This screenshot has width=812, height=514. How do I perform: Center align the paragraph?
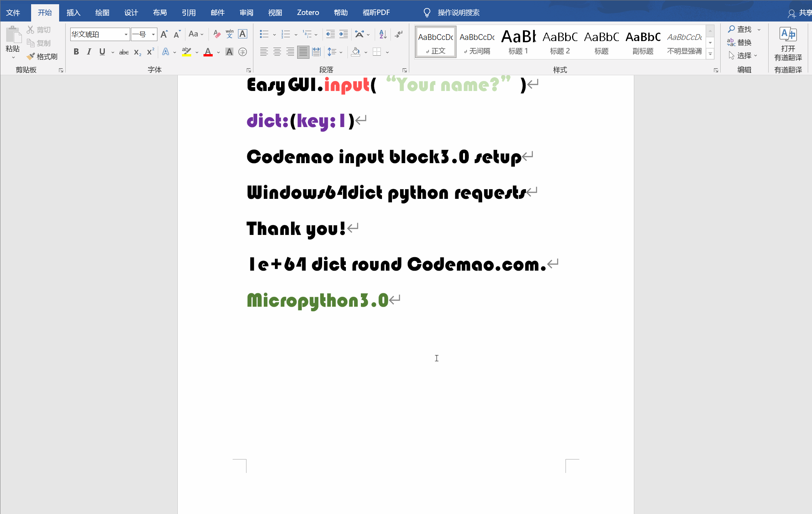point(277,52)
